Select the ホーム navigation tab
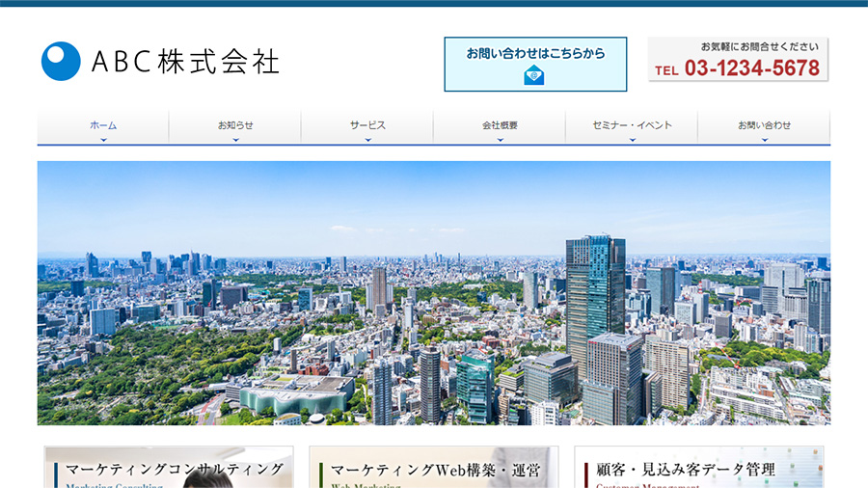This screenshot has height=488, width=868. tap(103, 126)
